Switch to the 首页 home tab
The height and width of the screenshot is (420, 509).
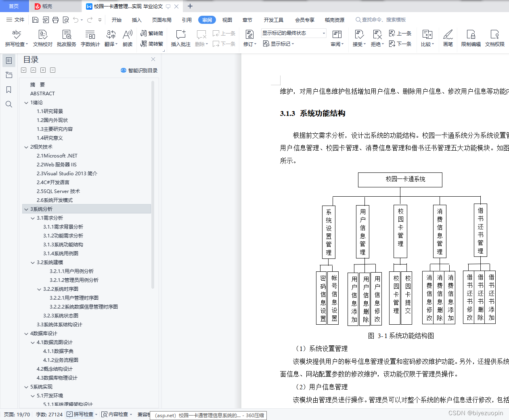14,6
